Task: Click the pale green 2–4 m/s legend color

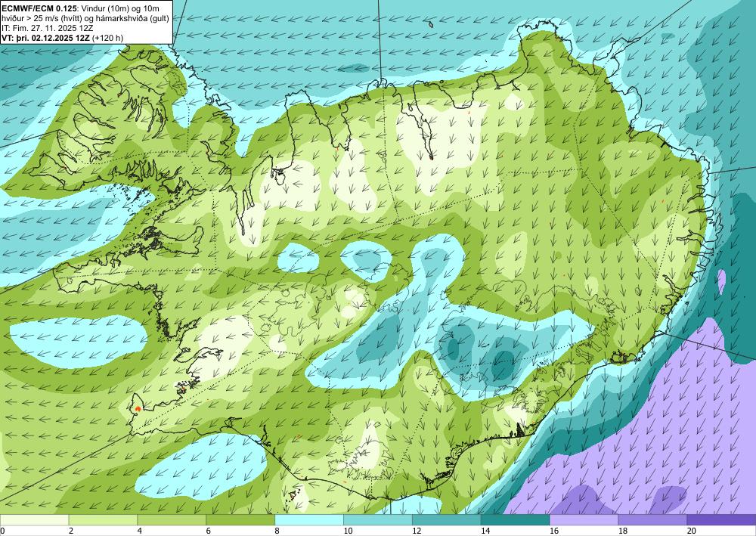Action: click(x=103, y=520)
